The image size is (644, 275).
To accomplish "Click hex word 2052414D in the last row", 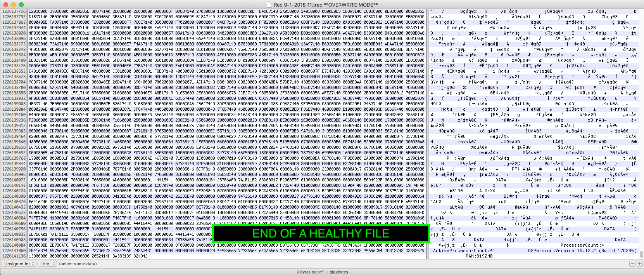I will 101,256.
